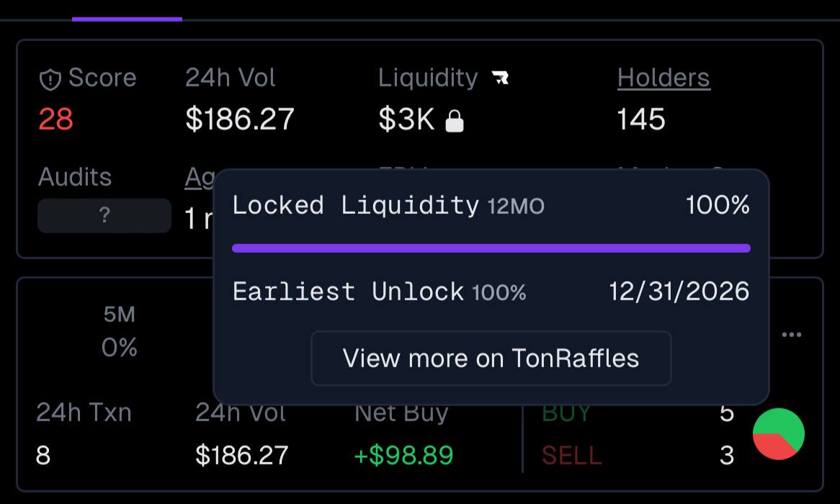The width and height of the screenshot is (840, 504).
Task: Click the Earliest Unlock date 12/31/2026
Action: pyautogui.click(x=679, y=292)
